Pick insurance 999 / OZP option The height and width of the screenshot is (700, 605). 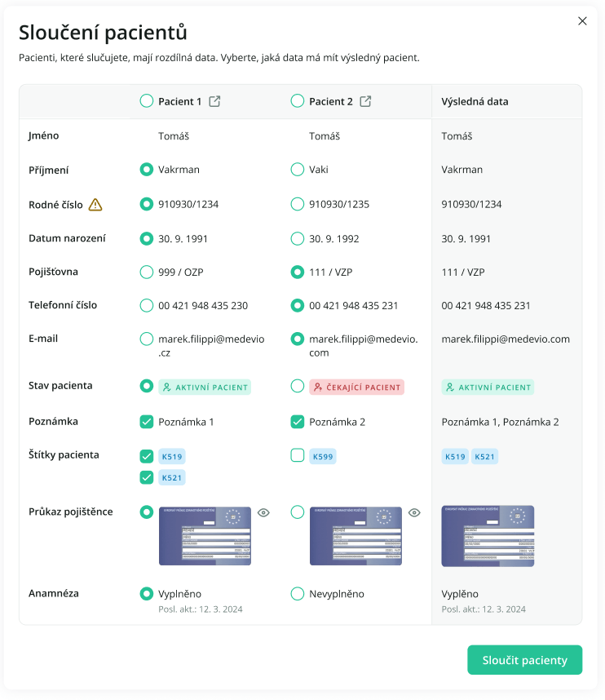tap(147, 272)
